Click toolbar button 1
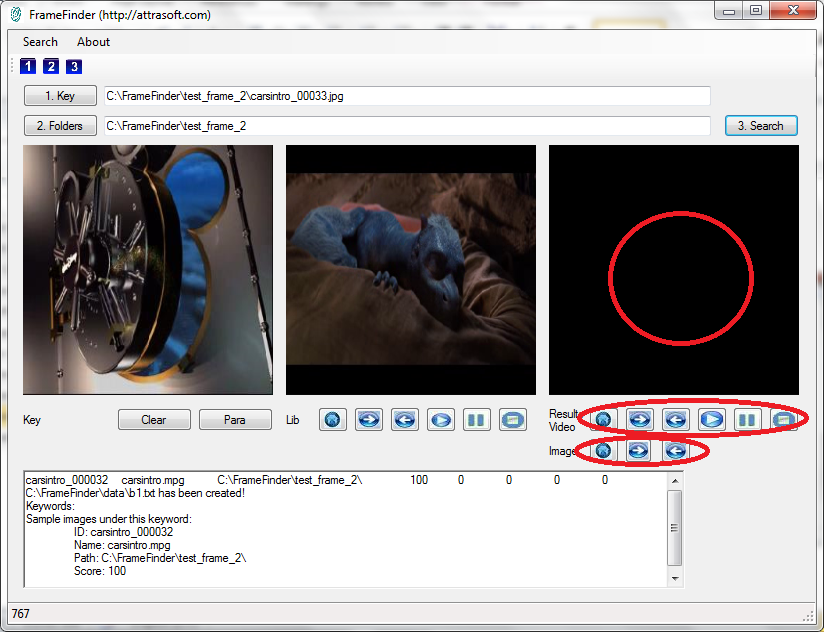Viewport: 824px width, 632px height. [28, 66]
